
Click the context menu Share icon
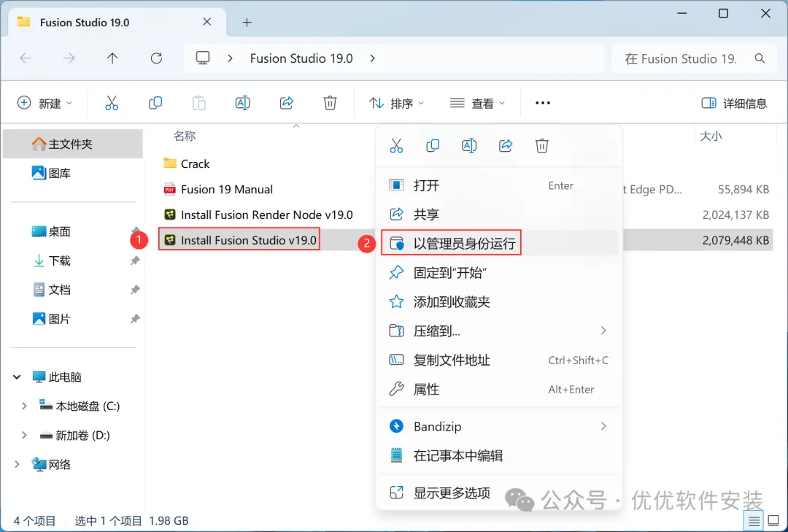(506, 146)
